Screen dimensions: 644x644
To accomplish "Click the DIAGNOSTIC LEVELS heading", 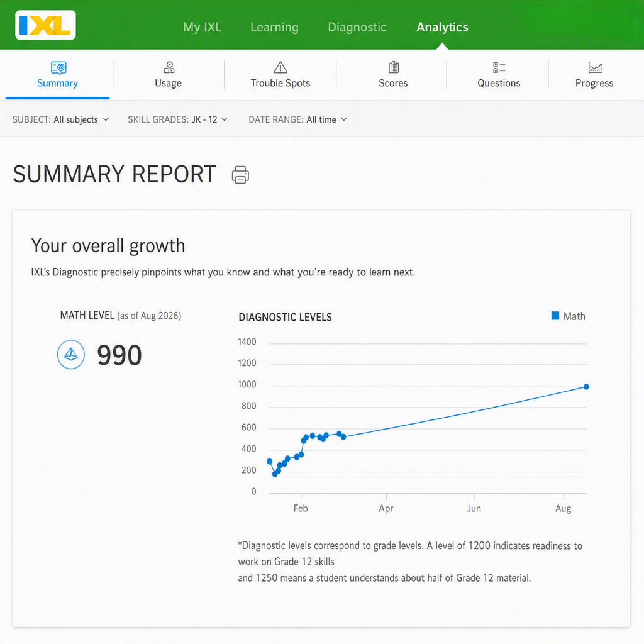I will (x=285, y=317).
